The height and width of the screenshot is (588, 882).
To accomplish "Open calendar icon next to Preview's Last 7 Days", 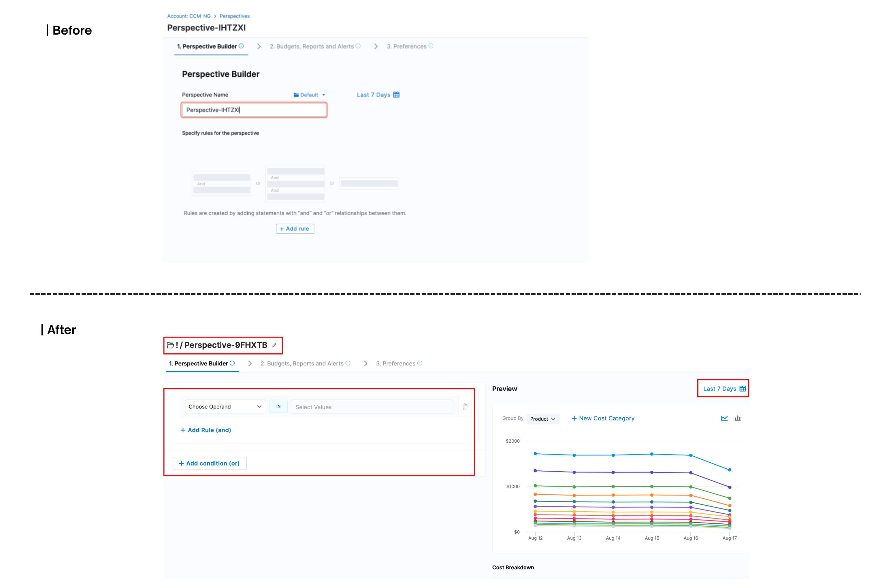I will pyautogui.click(x=742, y=389).
